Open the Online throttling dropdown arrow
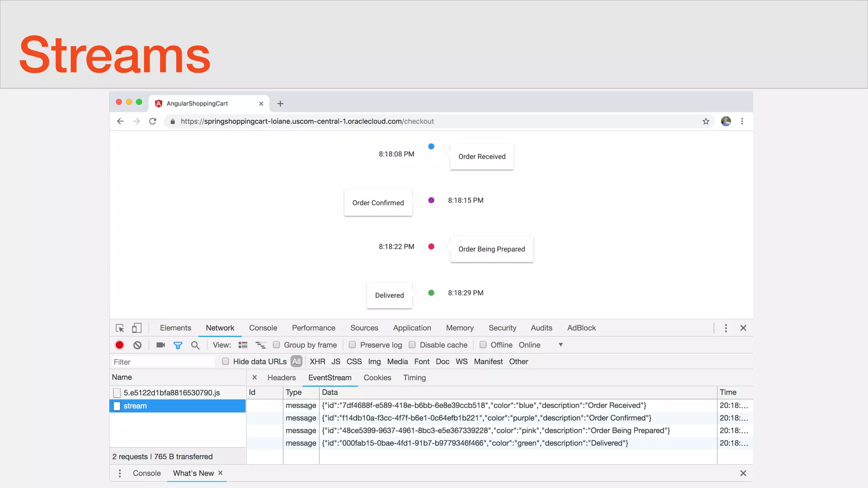Screen dimensions: 868x488 click(561, 344)
